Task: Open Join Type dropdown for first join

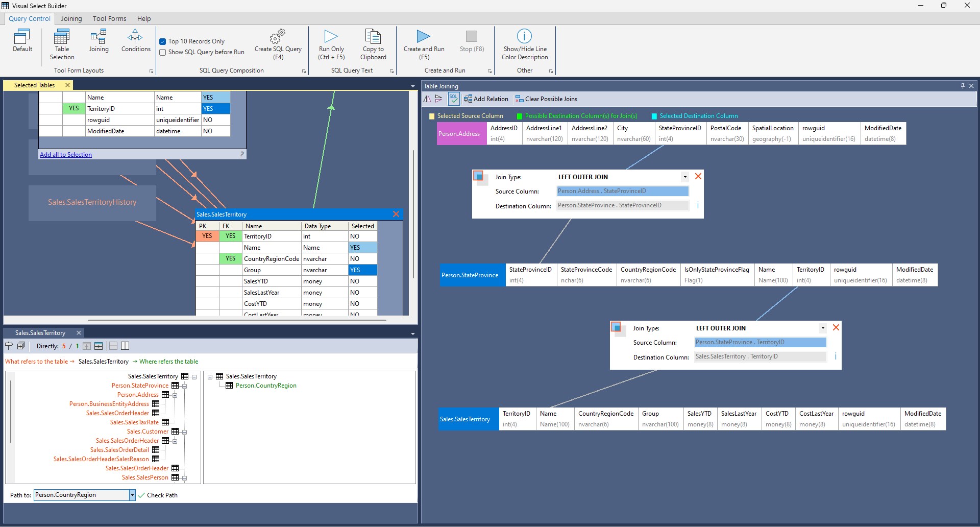Action: [684, 177]
